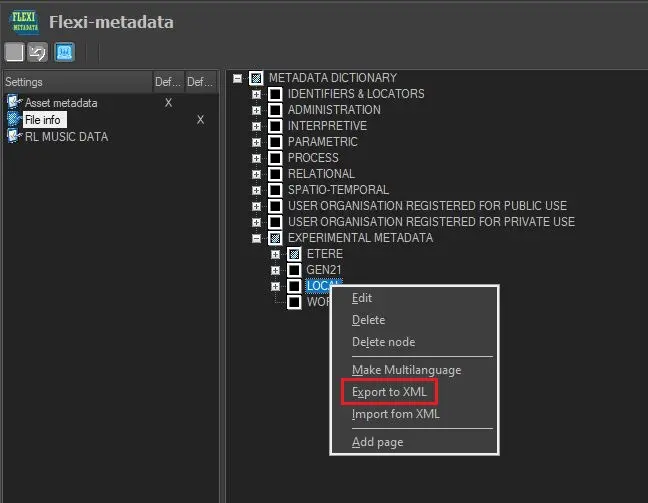The width and height of the screenshot is (648, 503).
Task: Click the RL MUSIC DATA row icon
Action: pyautogui.click(x=14, y=136)
